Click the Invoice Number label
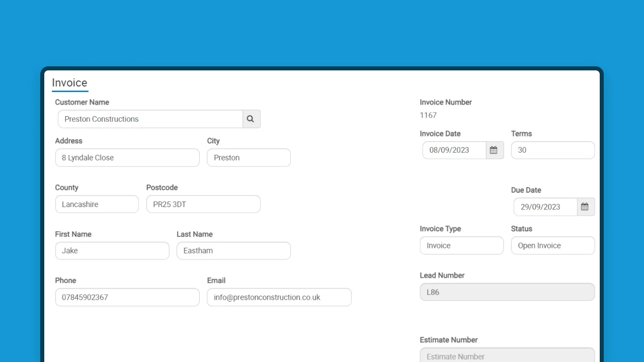This screenshot has width=644, height=362. 446,102
